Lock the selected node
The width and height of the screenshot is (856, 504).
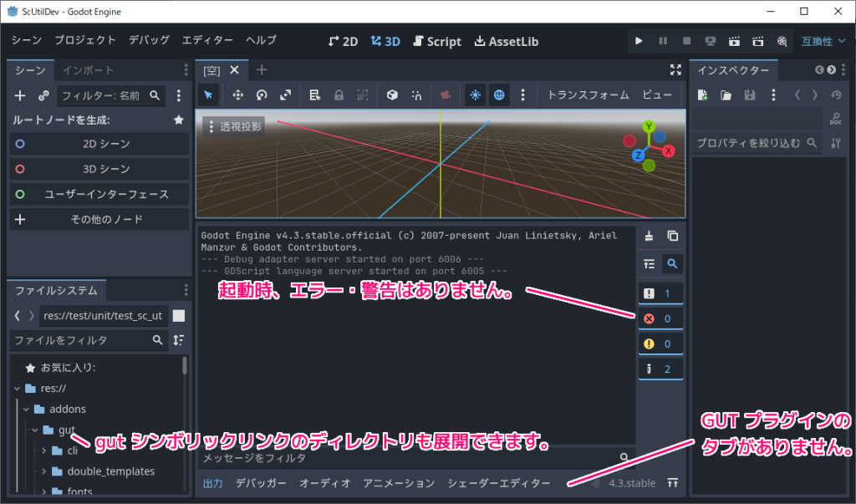point(339,95)
